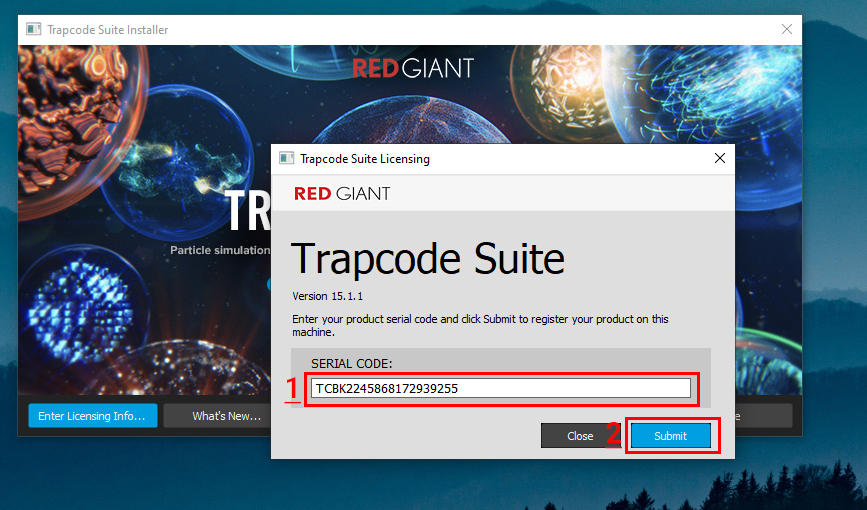The width and height of the screenshot is (867, 510).
Task: Click the Red Giant logo in the licensing dialog
Action: pos(342,194)
